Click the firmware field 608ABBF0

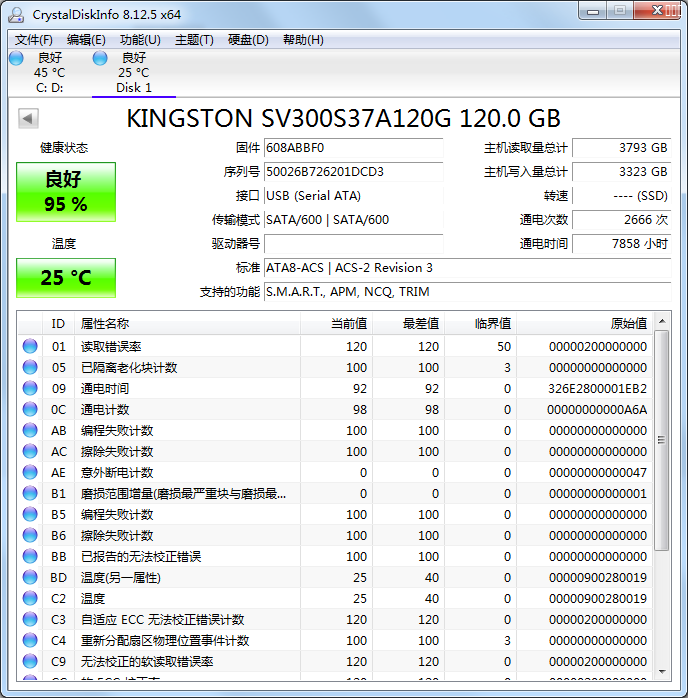click(x=354, y=148)
